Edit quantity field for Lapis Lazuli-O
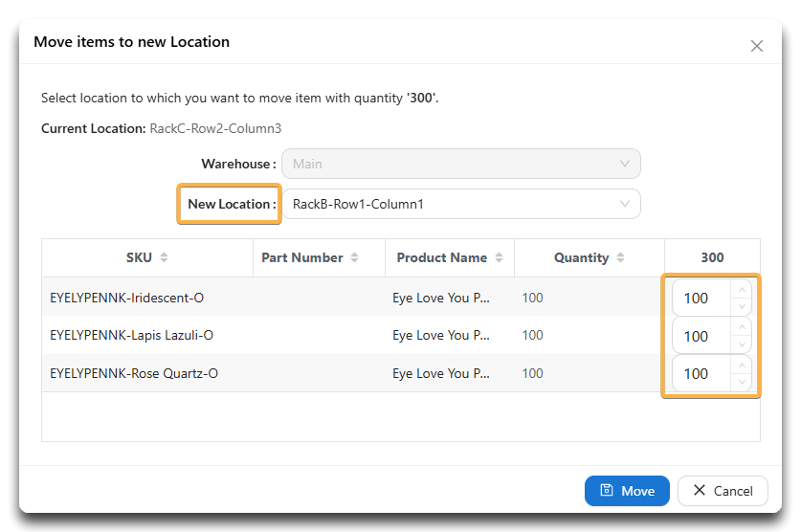Image resolution: width=801 pixels, height=532 pixels. point(702,336)
